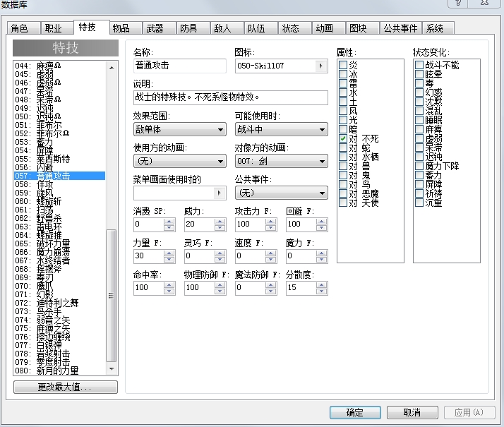Click the 说明 description input field
Viewport: 504px width, 427px height.
[230, 97]
